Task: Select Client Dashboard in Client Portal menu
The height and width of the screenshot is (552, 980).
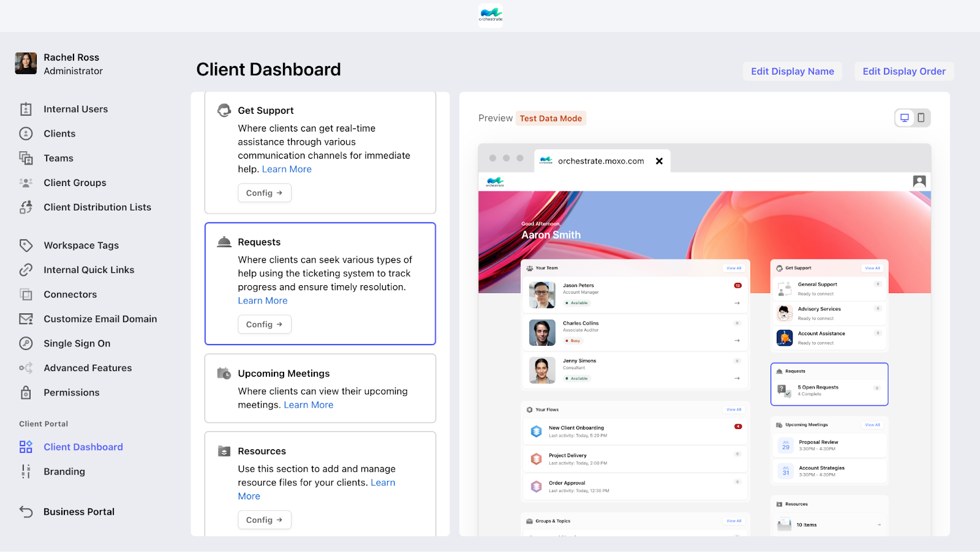Action: click(x=83, y=447)
